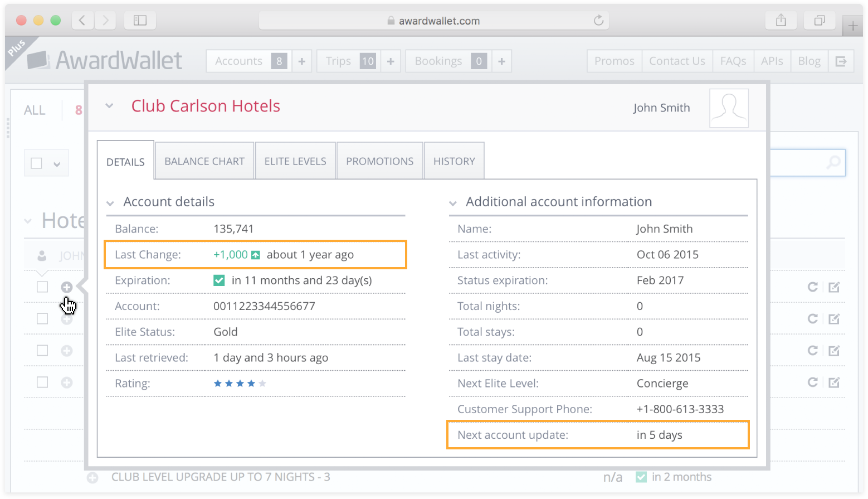Click the logout icon in header

point(841,61)
